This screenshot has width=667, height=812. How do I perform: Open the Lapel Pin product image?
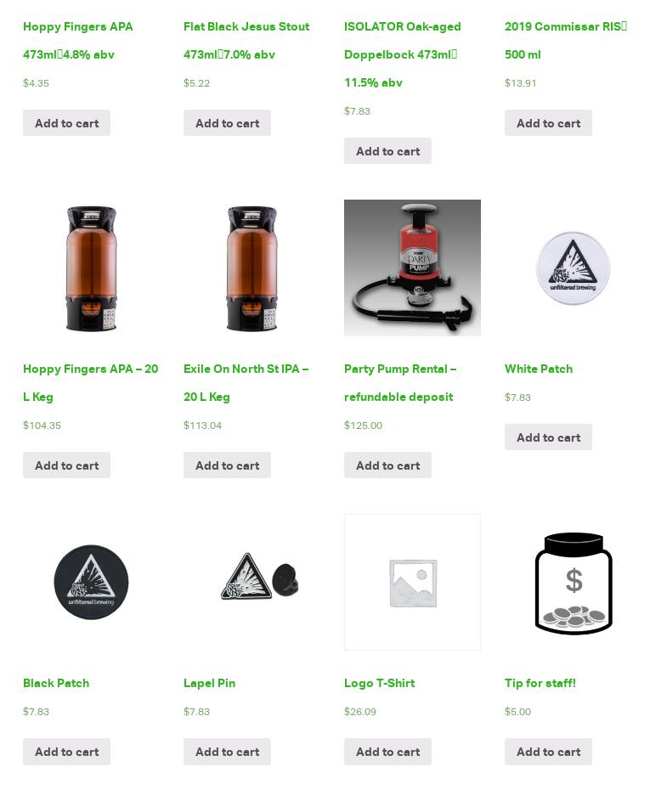pos(252,582)
